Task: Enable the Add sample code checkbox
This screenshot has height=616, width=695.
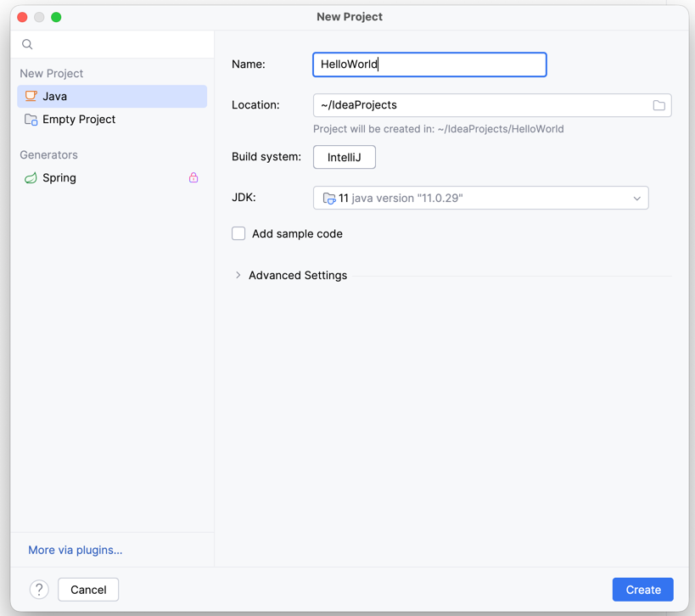Action: click(x=238, y=233)
